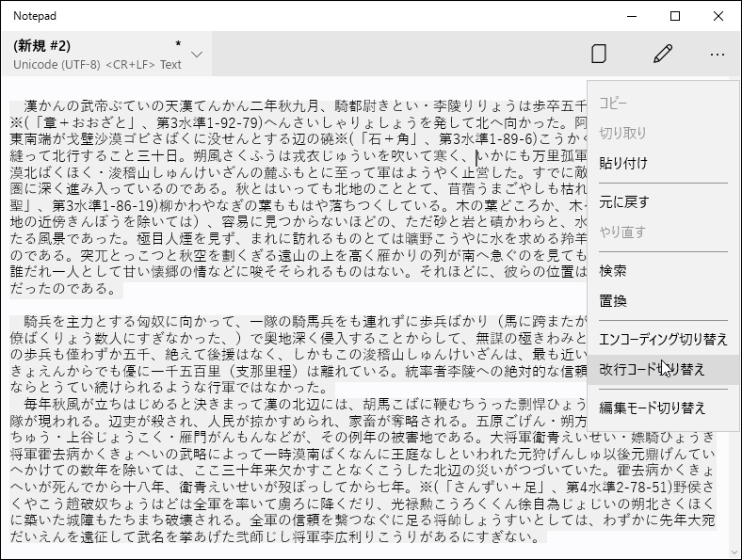Click the disabled 切り取り menu entry
Screen dimensions: 742x560
[x=663, y=134]
